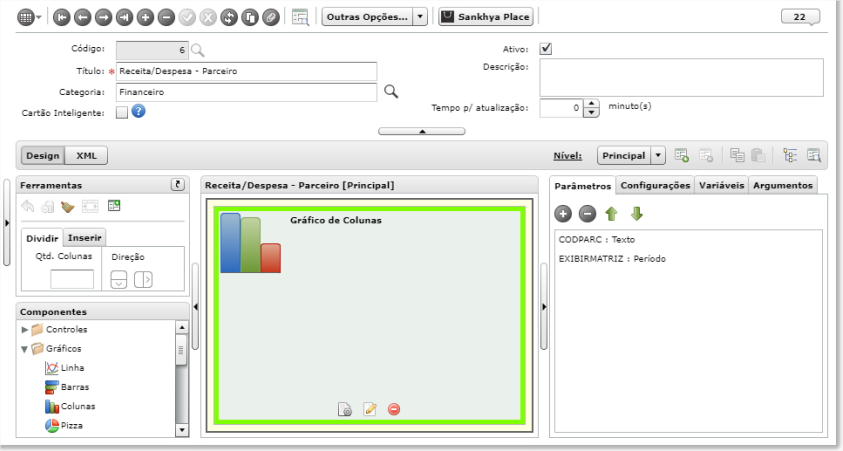Open Argumentos tab
The image size is (843, 451).
click(x=783, y=185)
